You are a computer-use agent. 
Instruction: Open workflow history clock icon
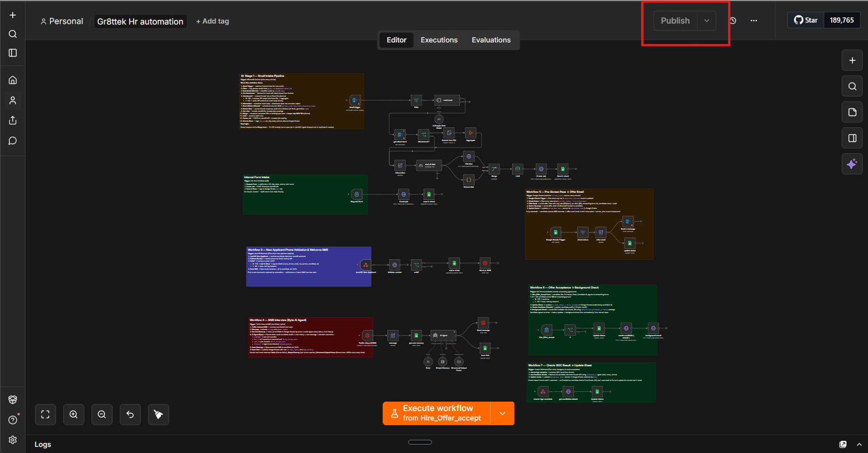733,21
